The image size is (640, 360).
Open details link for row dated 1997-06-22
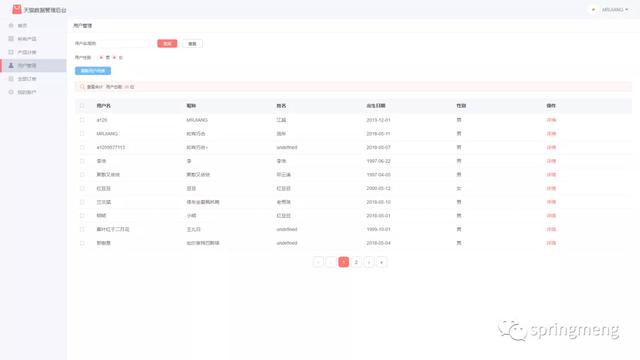pyautogui.click(x=551, y=161)
